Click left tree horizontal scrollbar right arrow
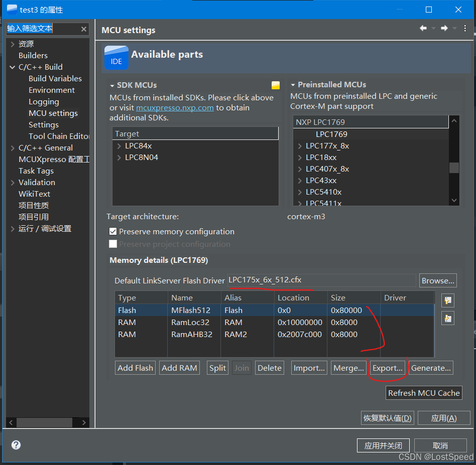Image resolution: width=476 pixels, height=465 pixels. pos(84,422)
